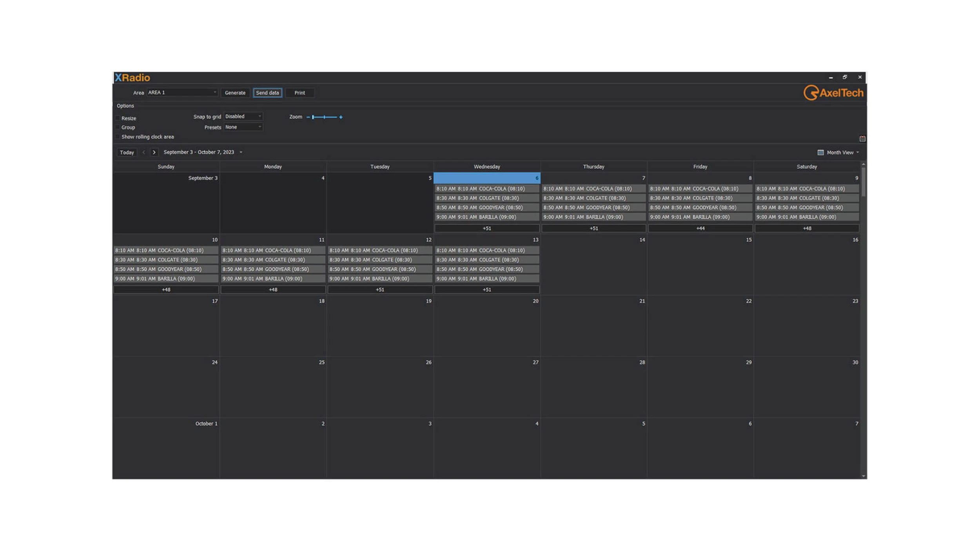Click the XRadio logo in title bar
This screenshot has height=551, width=980.
(x=132, y=78)
